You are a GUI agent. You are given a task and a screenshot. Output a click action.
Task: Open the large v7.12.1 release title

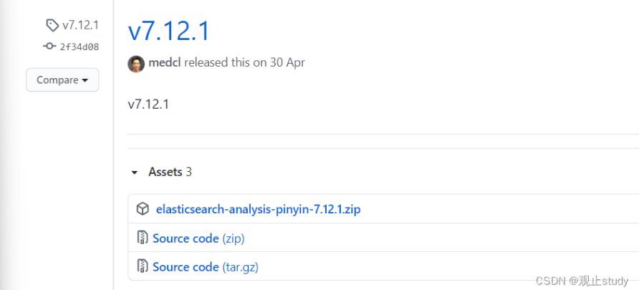[x=169, y=30]
